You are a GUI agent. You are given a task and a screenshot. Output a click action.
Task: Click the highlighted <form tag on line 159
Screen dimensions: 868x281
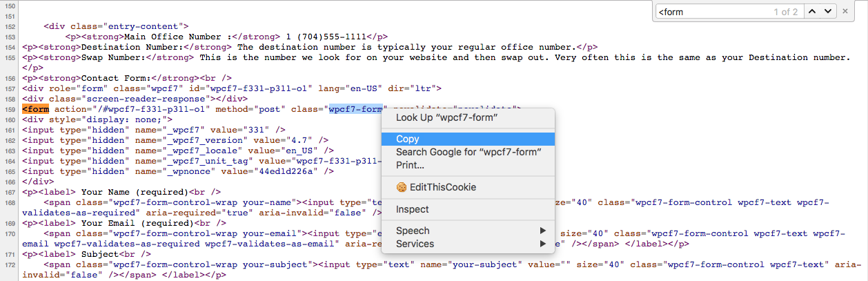pyautogui.click(x=35, y=109)
